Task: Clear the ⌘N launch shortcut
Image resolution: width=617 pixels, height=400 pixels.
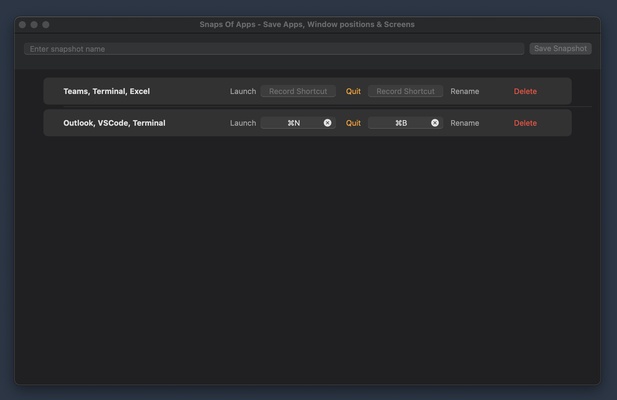Action: point(327,123)
